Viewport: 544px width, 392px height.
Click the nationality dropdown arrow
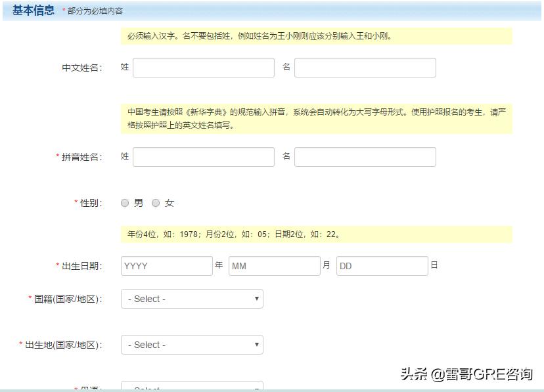(x=256, y=299)
